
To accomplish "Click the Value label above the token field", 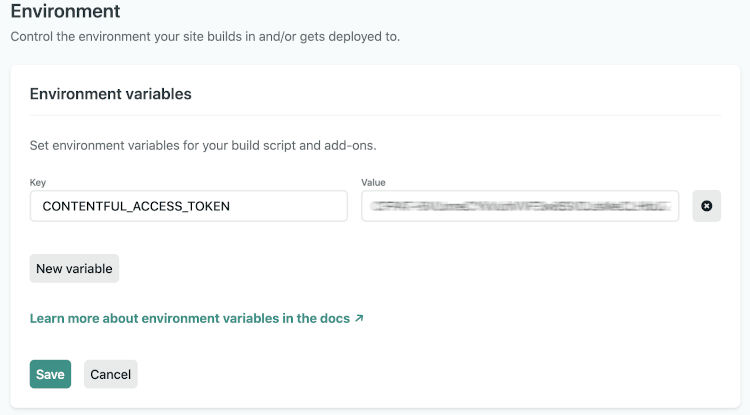I will click(x=373, y=183).
